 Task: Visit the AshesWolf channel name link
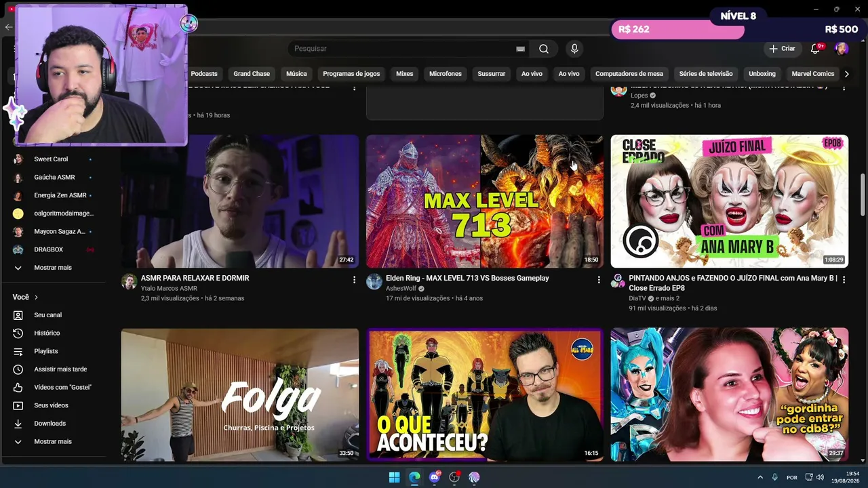401,289
